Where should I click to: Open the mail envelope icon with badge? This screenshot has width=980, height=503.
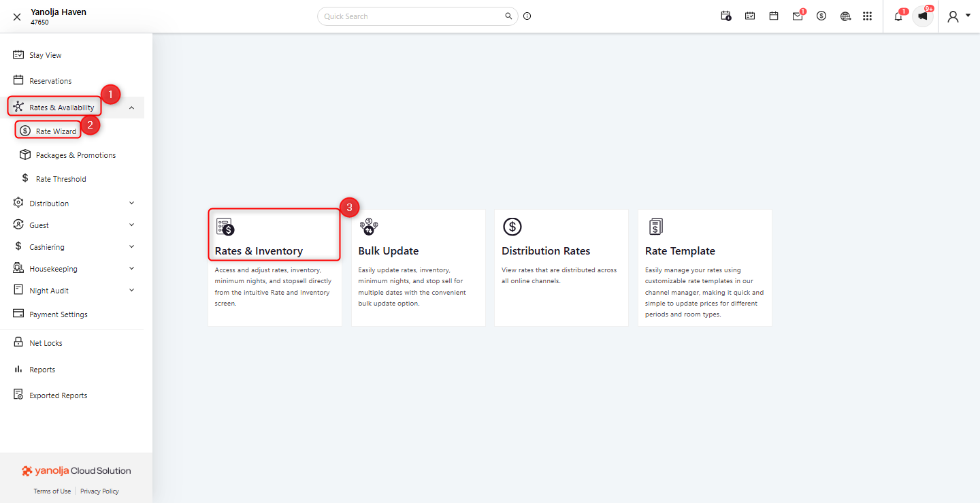798,16
